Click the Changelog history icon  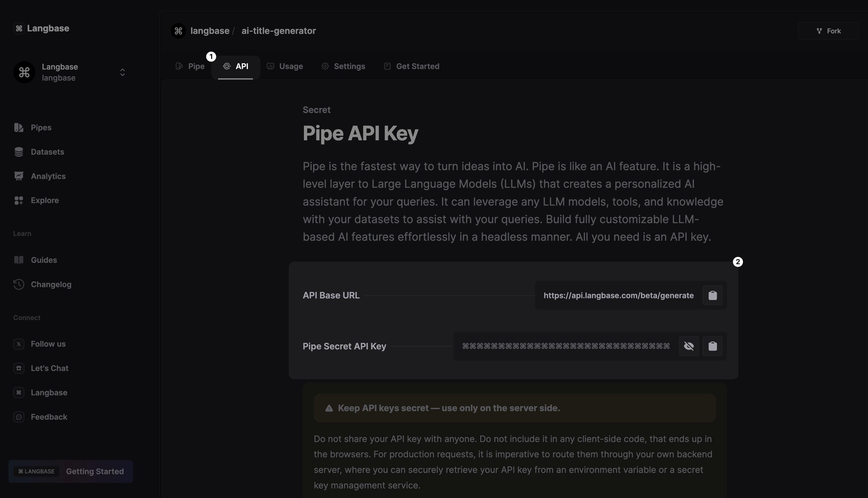[19, 284]
